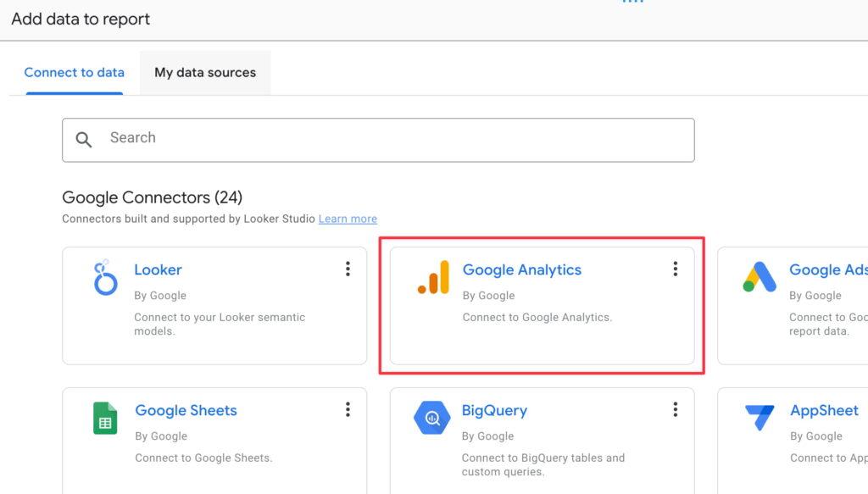Screen dimensions: 868x494
Task: Click the Looker connector logo icon
Action: (x=105, y=279)
